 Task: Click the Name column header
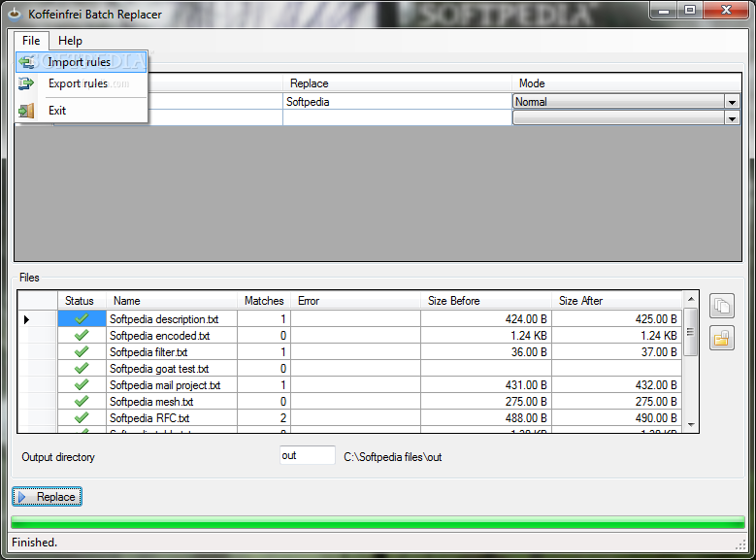pos(172,301)
